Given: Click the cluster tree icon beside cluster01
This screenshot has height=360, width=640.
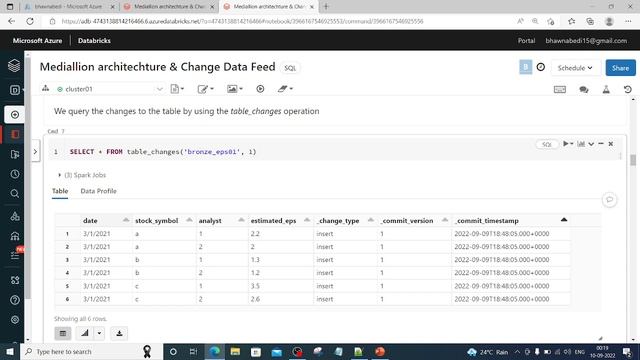Looking at the screenshot, I should click(x=46, y=88).
